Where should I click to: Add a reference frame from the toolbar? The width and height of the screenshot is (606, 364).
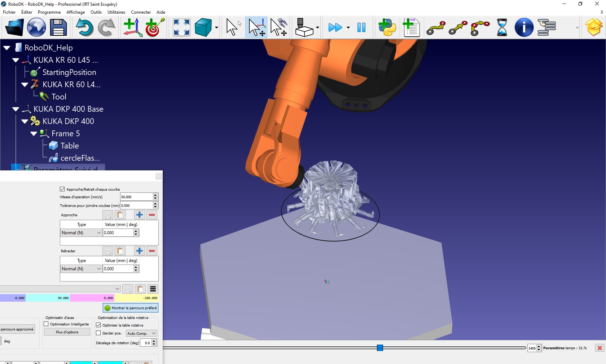click(x=132, y=28)
